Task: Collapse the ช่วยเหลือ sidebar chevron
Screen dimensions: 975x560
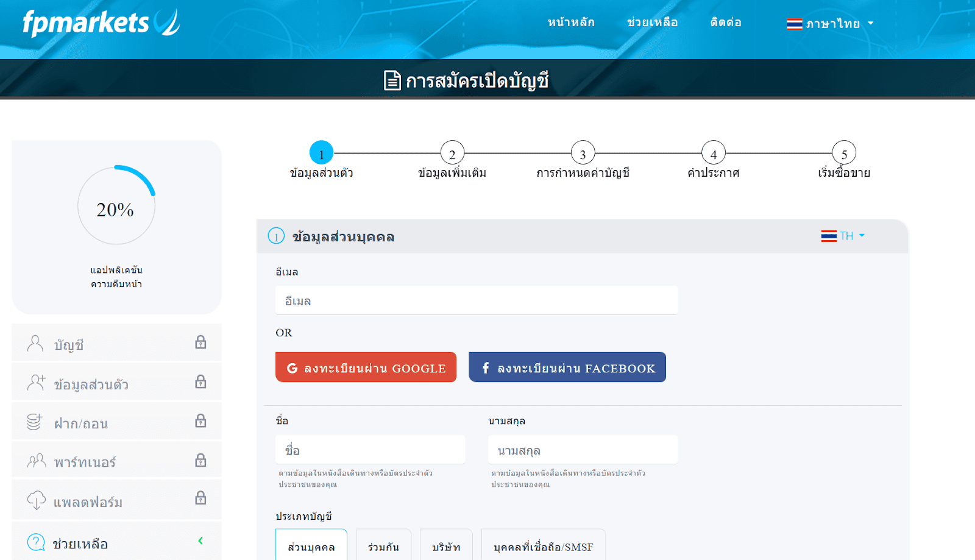Action: [x=200, y=541]
